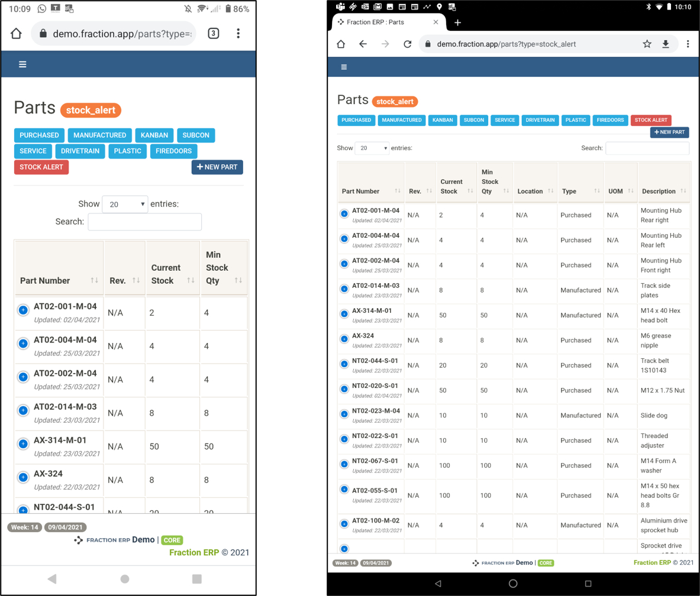Expand row details for NT02-067-S-01

(x=344, y=464)
